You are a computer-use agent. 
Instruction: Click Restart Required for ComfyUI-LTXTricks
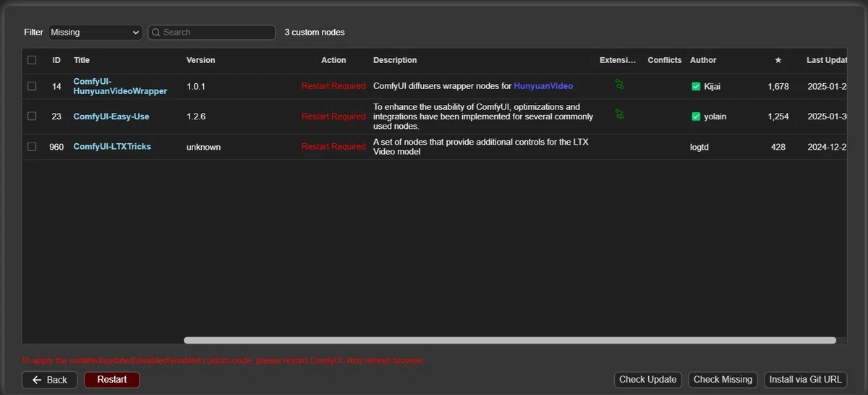pyautogui.click(x=333, y=147)
